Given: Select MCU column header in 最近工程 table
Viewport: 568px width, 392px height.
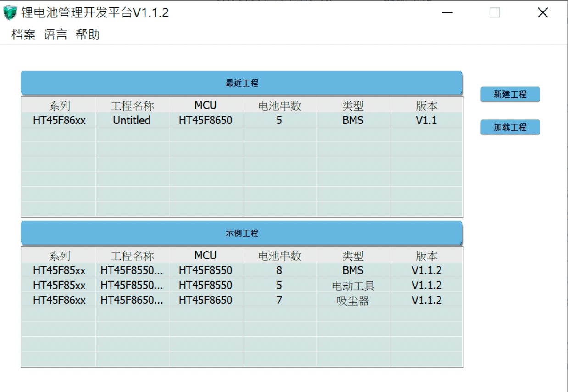Looking at the screenshot, I should coord(206,106).
